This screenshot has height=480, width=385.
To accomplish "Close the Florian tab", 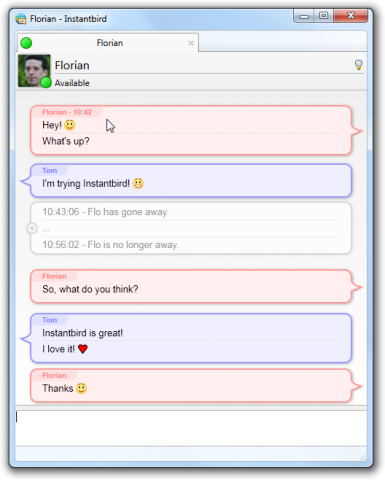I will click(191, 43).
